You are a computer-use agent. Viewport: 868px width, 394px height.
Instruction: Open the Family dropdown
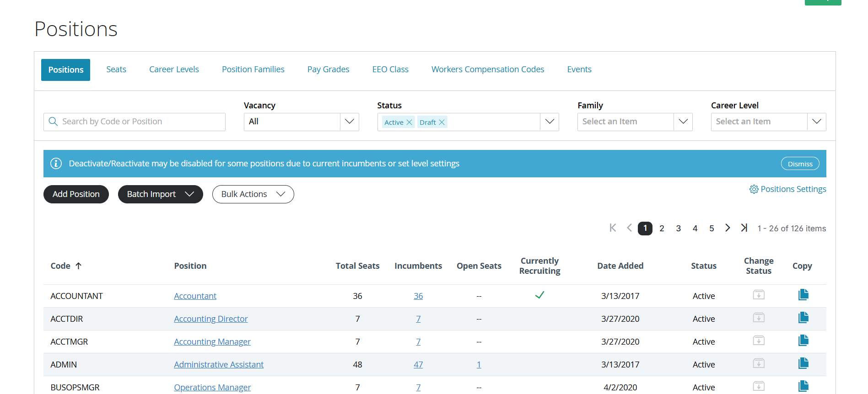pos(683,122)
